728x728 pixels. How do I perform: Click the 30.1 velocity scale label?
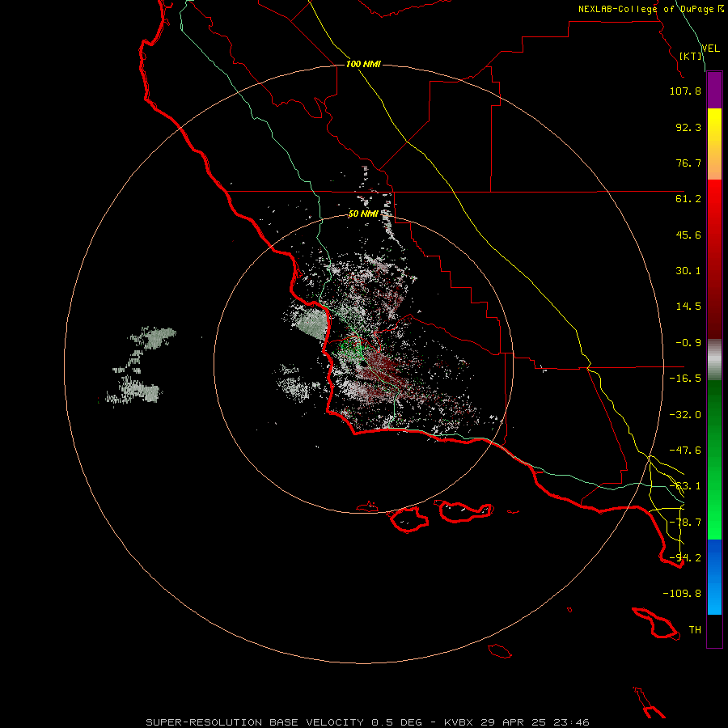point(688,271)
